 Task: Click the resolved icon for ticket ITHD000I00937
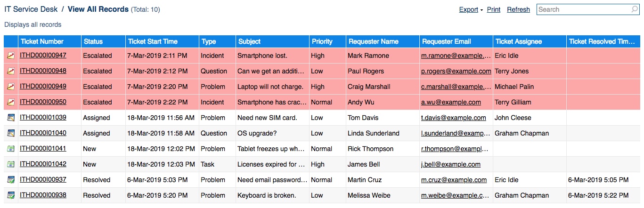tap(11, 180)
